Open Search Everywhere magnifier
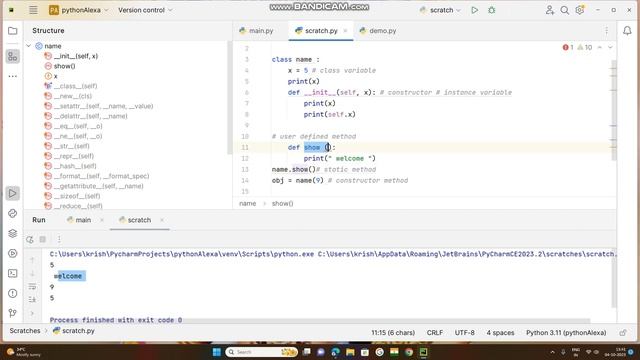The width and height of the screenshot is (640, 360). [x=564, y=10]
